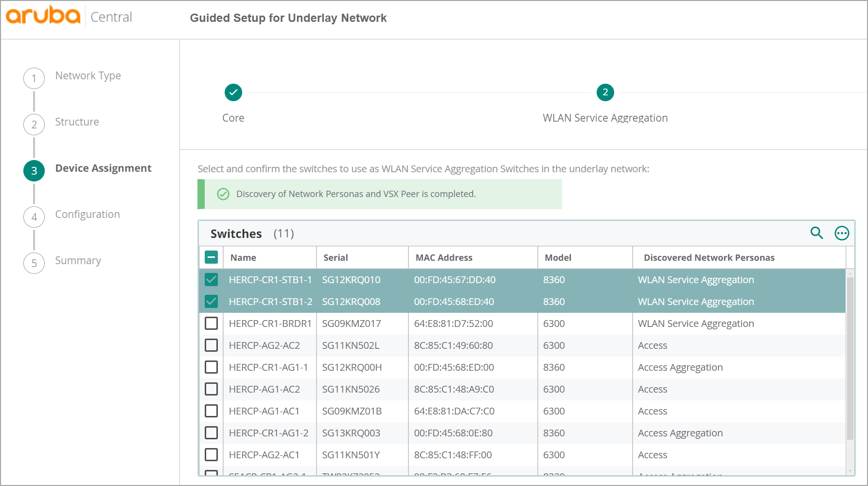Sort by Discovered Network Personas column header
The height and width of the screenshot is (486, 868).
point(709,257)
